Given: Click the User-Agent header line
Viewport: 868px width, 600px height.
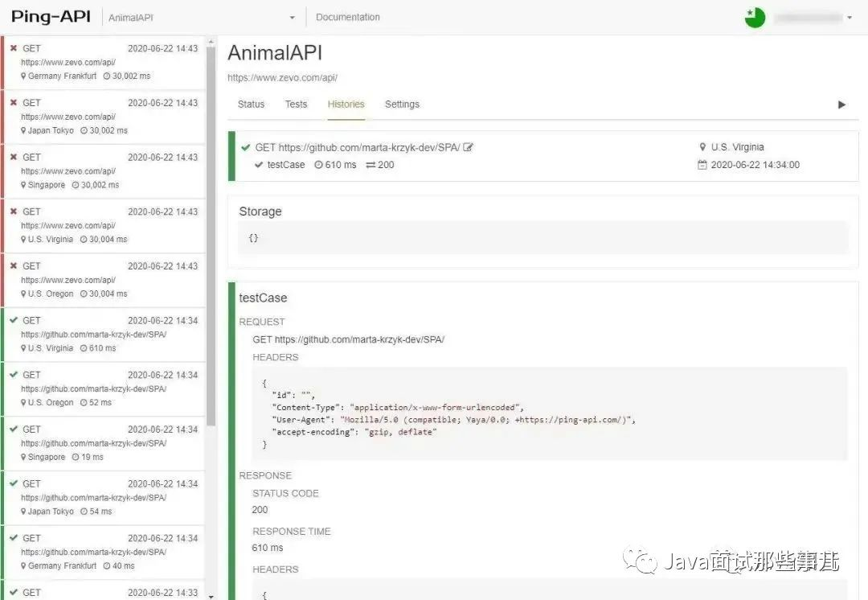Looking at the screenshot, I should click(454, 420).
